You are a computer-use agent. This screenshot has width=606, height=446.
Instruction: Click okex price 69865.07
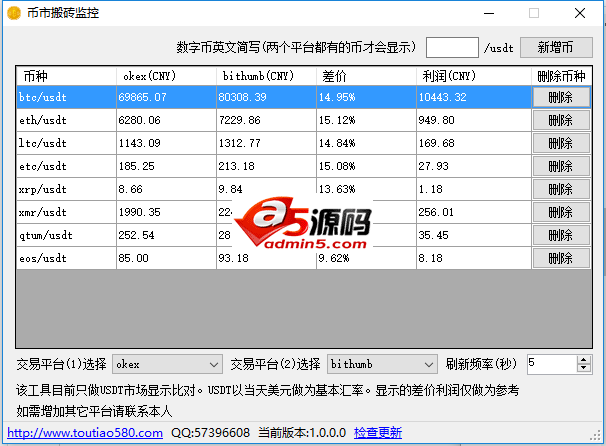166,97
